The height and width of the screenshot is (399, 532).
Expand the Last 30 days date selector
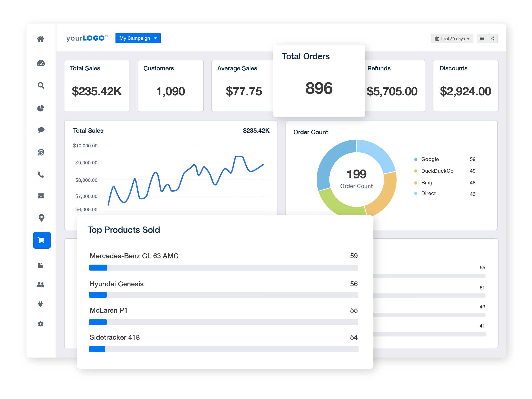pos(452,38)
